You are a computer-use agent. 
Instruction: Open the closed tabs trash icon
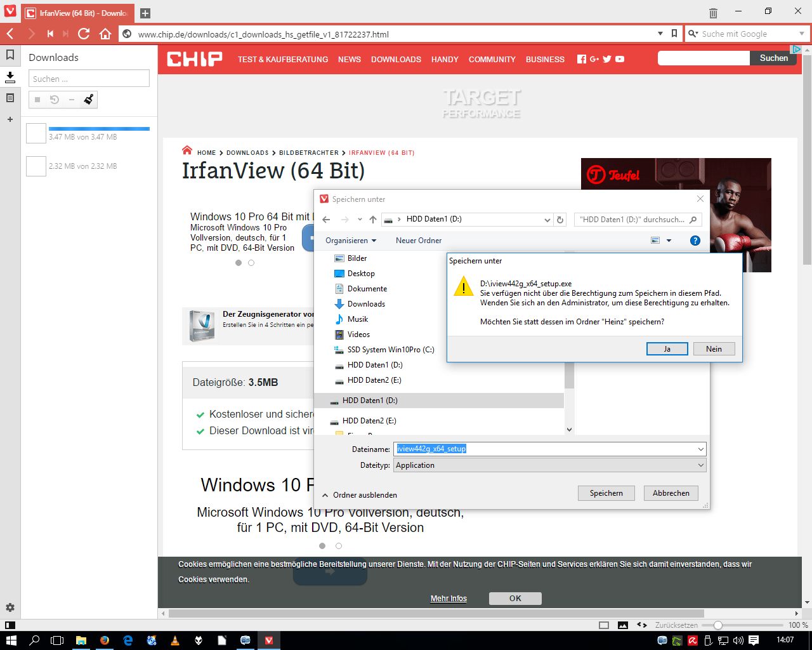[x=713, y=13]
